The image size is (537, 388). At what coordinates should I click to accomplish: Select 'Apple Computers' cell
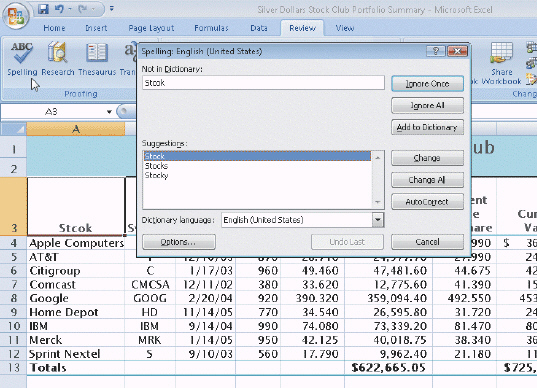[76, 243]
